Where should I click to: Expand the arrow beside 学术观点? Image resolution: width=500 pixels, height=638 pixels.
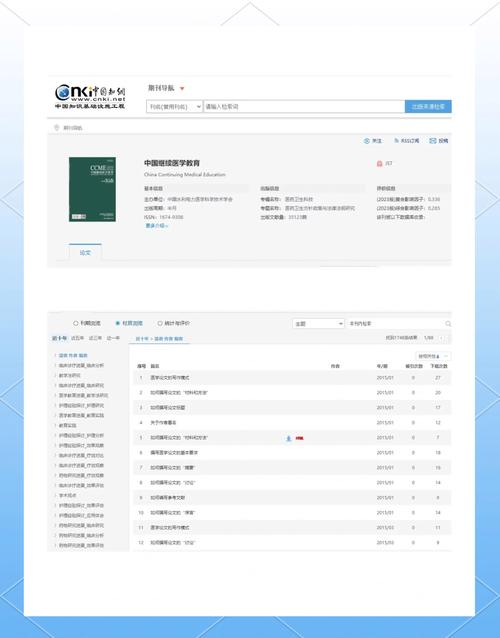coord(55,496)
